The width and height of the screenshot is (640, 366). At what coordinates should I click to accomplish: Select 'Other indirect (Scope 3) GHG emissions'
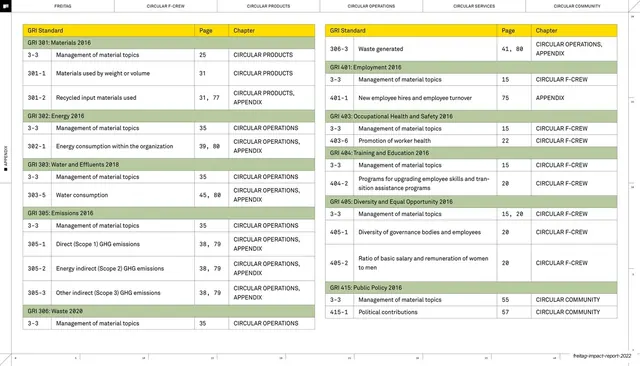click(x=108, y=293)
